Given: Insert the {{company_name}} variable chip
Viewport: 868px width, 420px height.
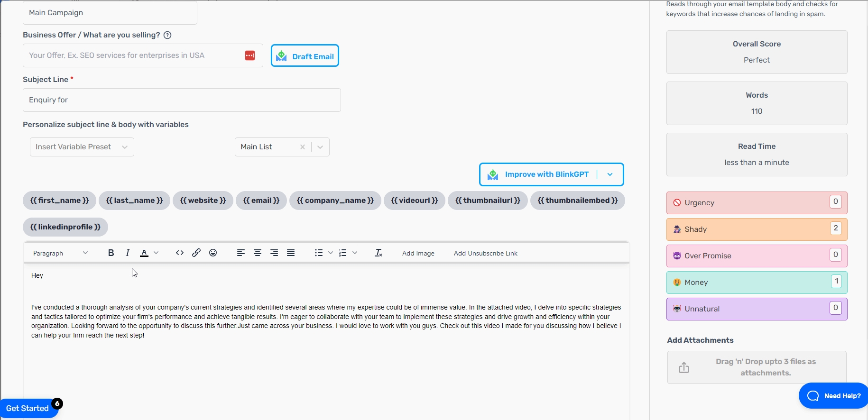Looking at the screenshot, I should (x=335, y=201).
